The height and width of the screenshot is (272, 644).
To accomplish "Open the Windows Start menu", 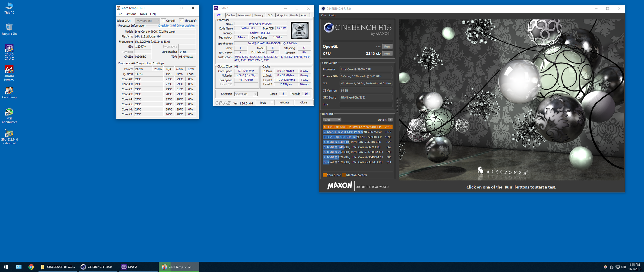I will pos(6,267).
